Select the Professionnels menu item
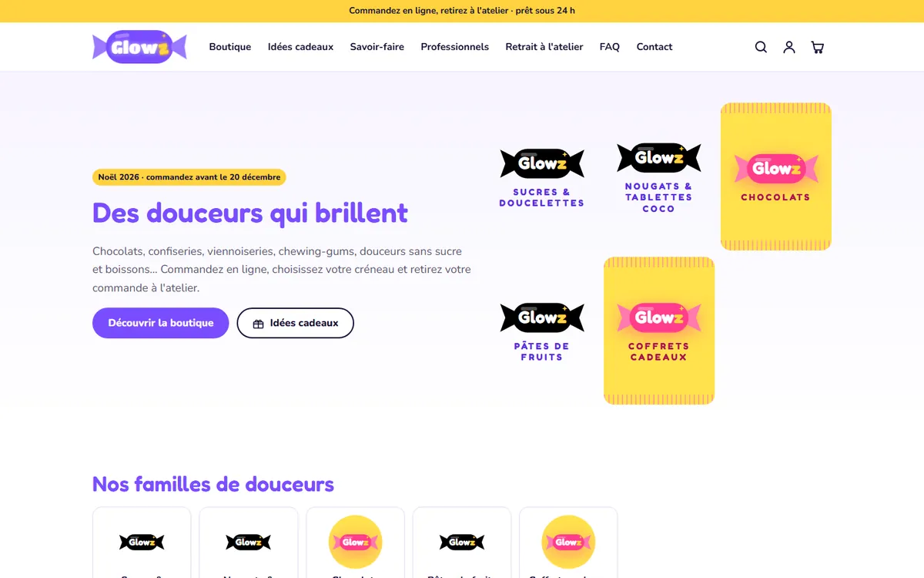 (x=455, y=47)
